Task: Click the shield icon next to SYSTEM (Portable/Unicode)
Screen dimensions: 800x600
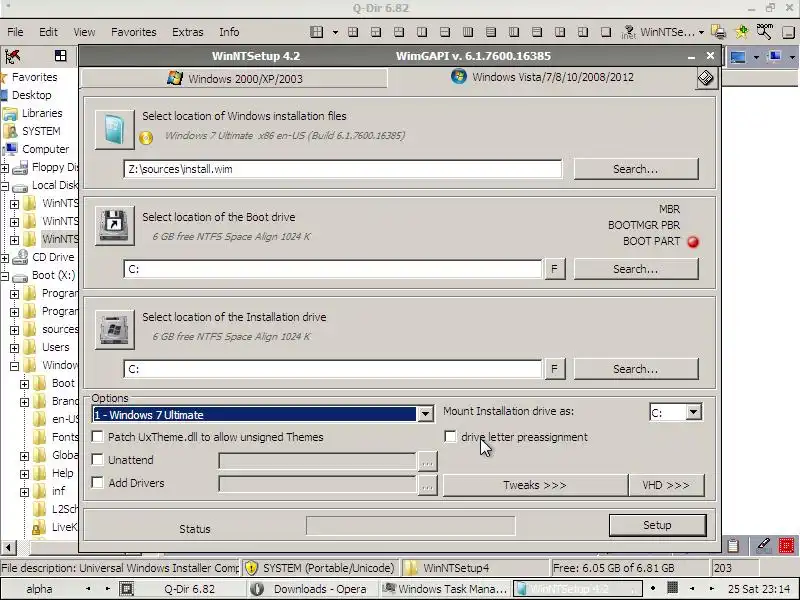Action: point(252,568)
